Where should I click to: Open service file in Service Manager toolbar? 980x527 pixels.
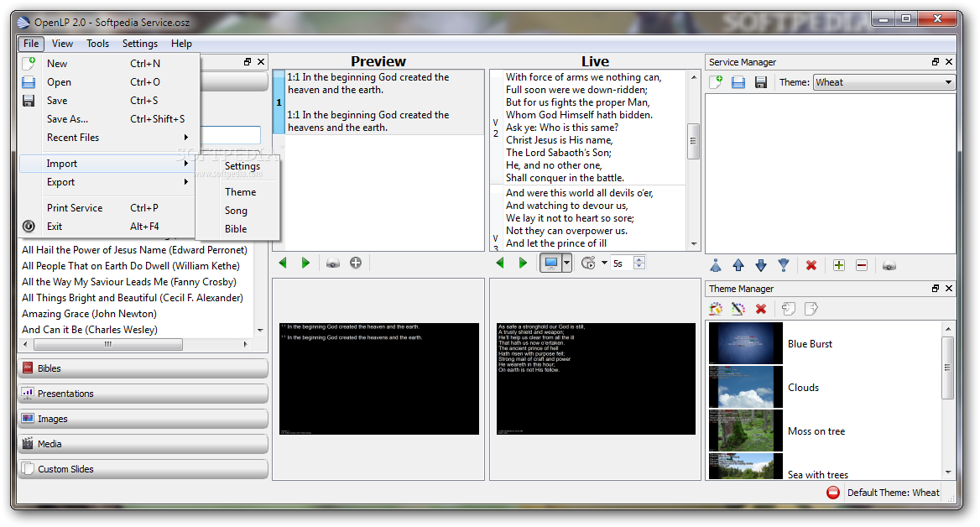(x=738, y=82)
